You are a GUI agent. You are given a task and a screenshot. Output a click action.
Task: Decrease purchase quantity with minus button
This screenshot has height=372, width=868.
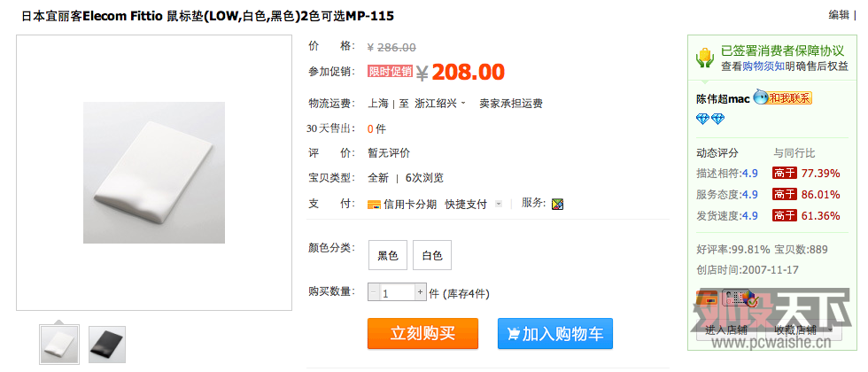[374, 291]
